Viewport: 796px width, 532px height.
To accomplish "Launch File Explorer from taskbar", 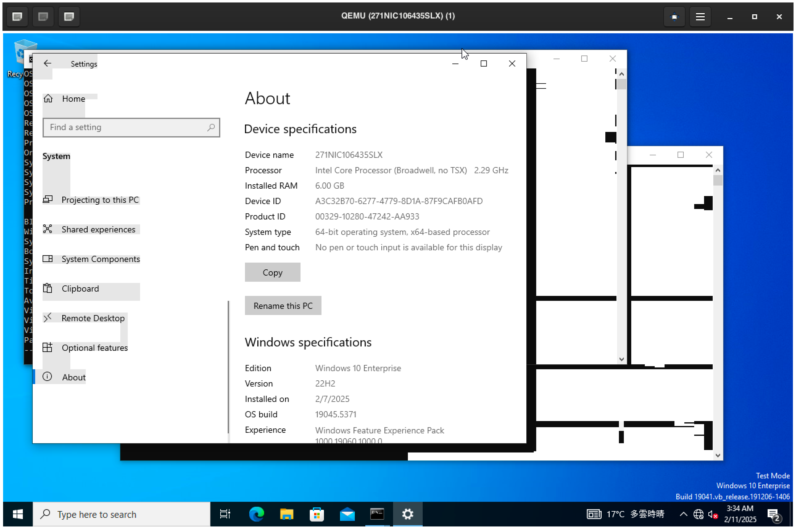I will point(286,514).
